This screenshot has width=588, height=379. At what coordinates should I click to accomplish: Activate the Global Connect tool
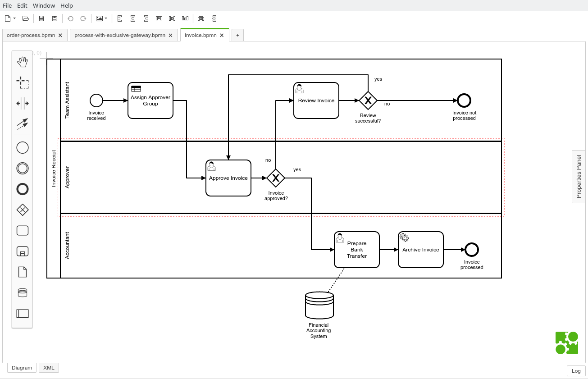[22, 124]
